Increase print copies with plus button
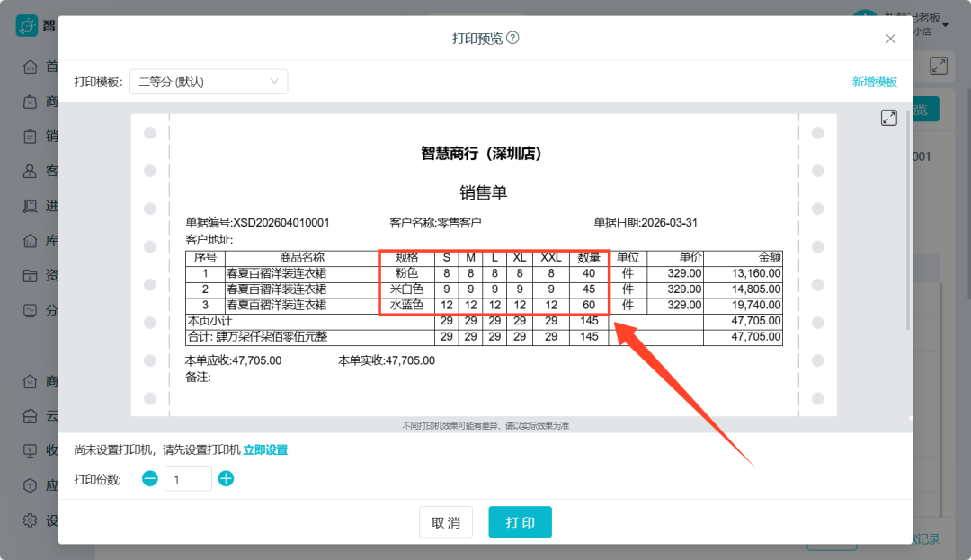Image resolution: width=971 pixels, height=560 pixels. point(226,478)
